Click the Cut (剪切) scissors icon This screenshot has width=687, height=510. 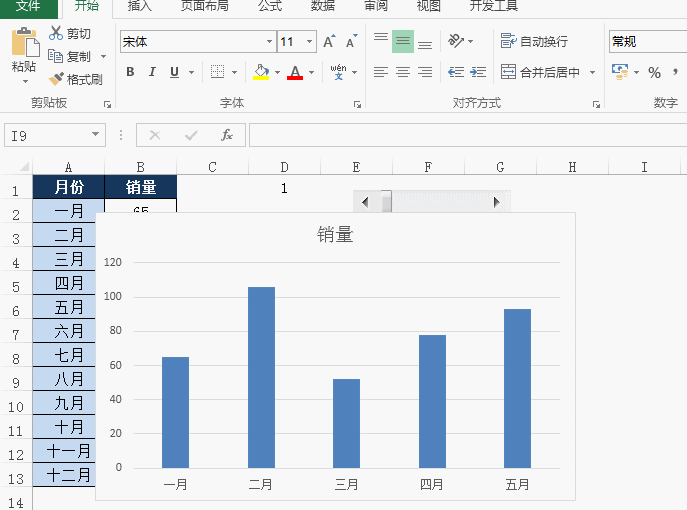pos(56,34)
